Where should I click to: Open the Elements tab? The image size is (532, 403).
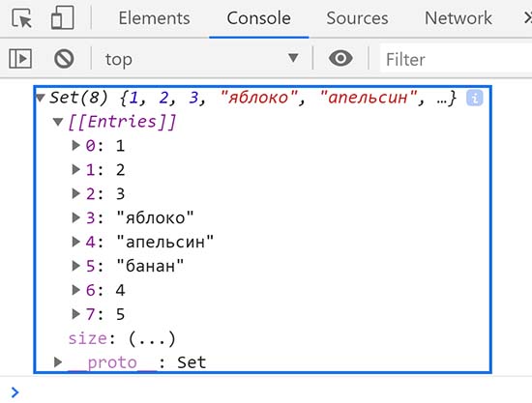154,18
